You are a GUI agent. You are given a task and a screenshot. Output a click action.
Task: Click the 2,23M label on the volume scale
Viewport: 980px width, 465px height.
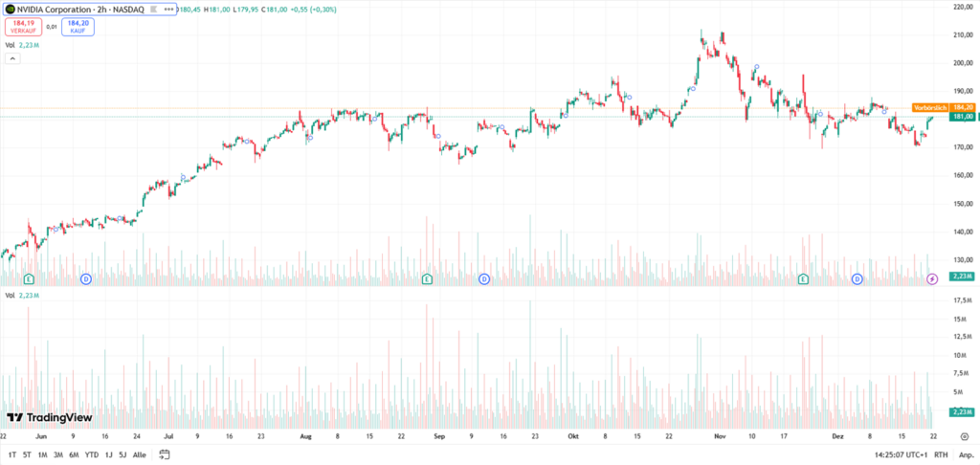click(963, 411)
